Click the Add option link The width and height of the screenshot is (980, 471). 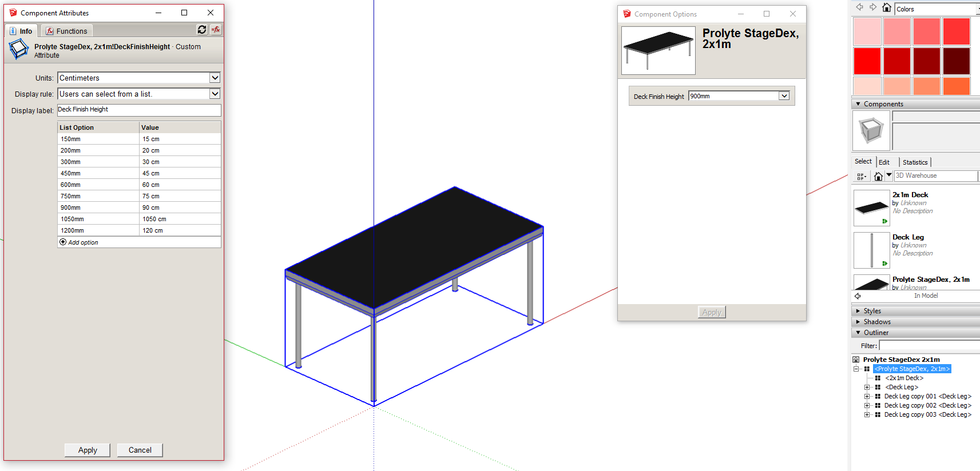click(83, 242)
